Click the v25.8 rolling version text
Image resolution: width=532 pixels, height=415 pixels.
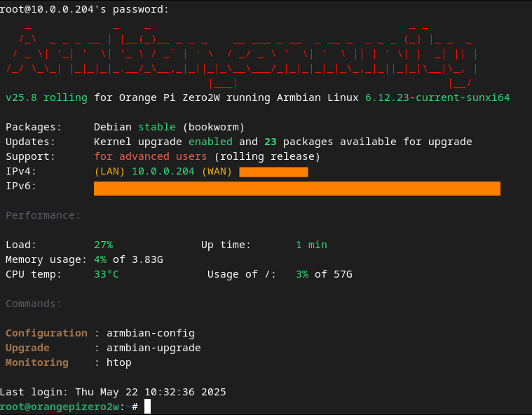[46, 97]
